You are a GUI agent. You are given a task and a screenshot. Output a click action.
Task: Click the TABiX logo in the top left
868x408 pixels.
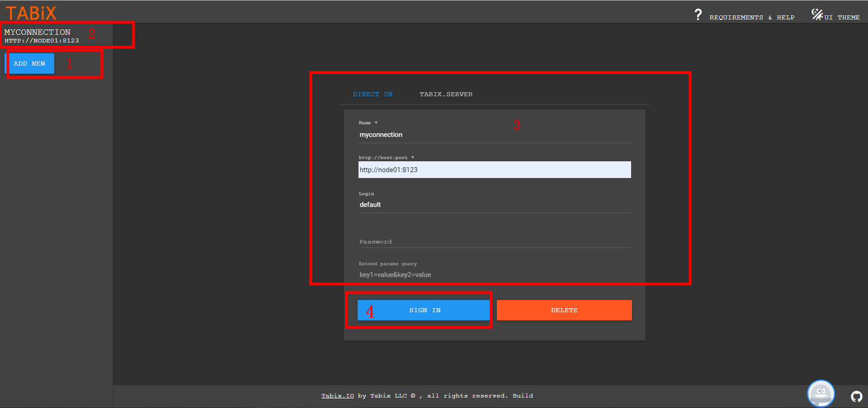(x=30, y=13)
